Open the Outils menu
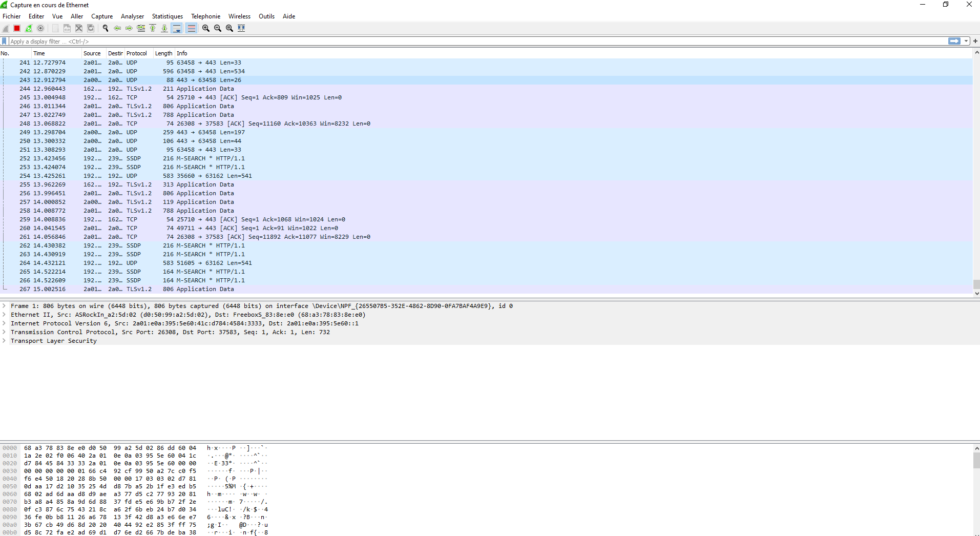 [266, 16]
